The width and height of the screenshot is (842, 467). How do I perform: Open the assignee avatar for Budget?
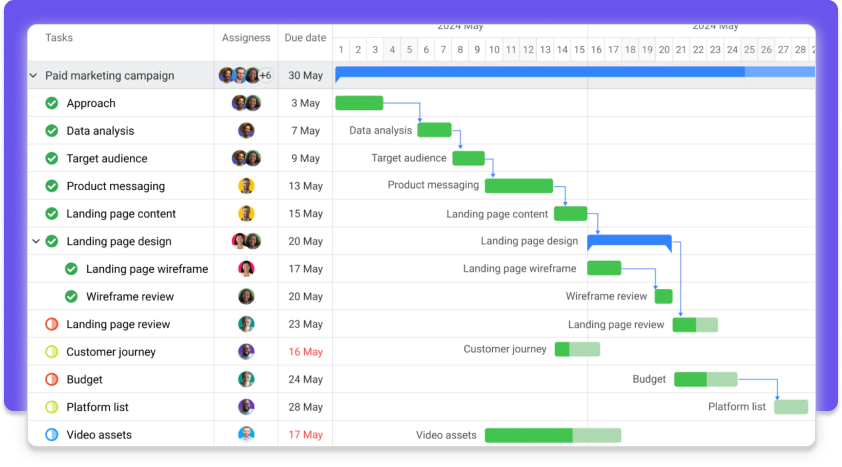(246, 380)
